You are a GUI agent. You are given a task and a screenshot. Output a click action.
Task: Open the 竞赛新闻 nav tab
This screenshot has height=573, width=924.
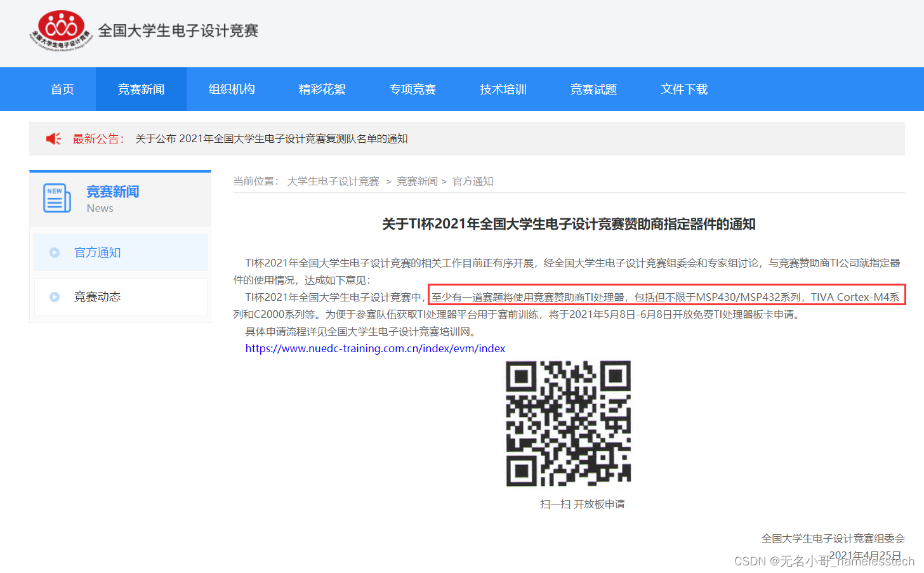141,89
